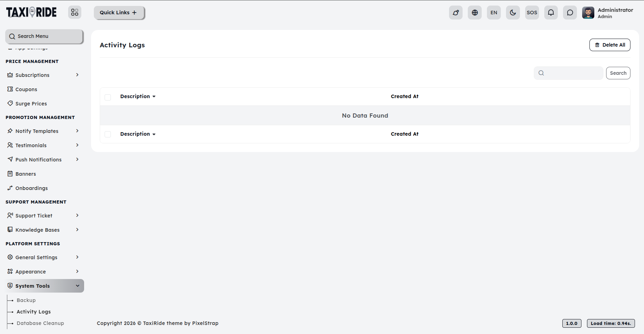
Task: Click the Administrator avatar picture
Action: [x=588, y=13]
